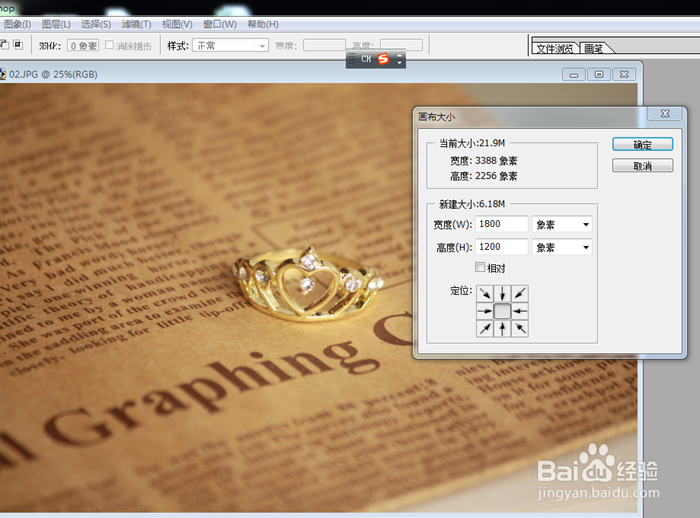Screen dimensions: 700x518
Task: Set anchor to bottom-left arrow
Action: tap(485, 328)
